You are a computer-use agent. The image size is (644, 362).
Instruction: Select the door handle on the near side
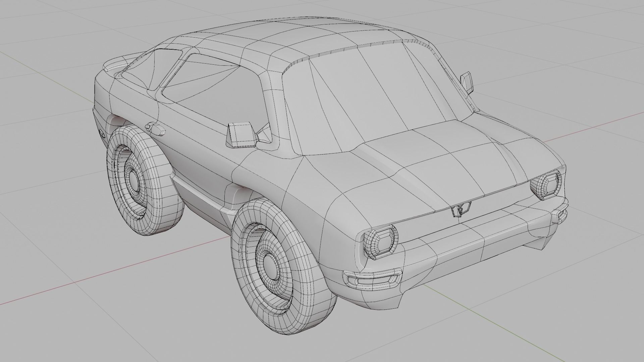156,129
